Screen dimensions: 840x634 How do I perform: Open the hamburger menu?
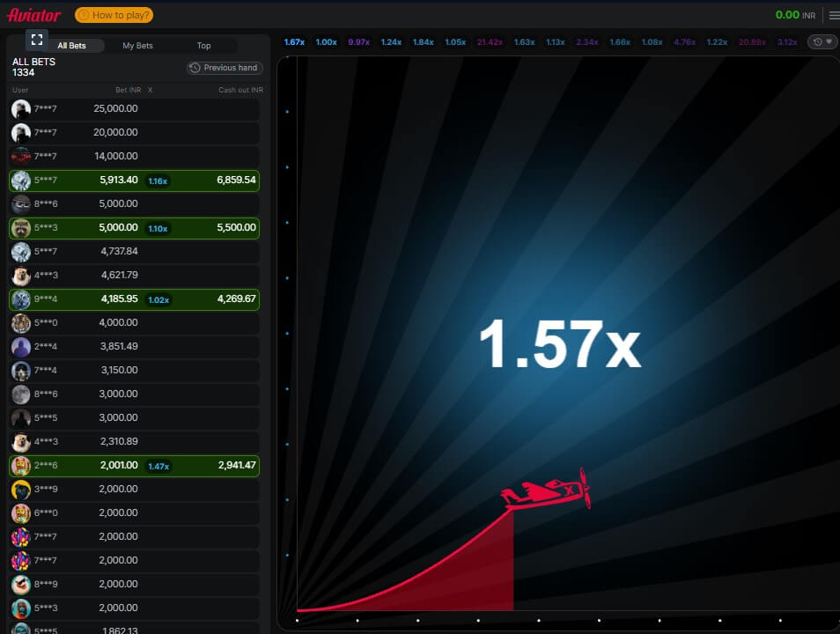pyautogui.click(x=833, y=15)
